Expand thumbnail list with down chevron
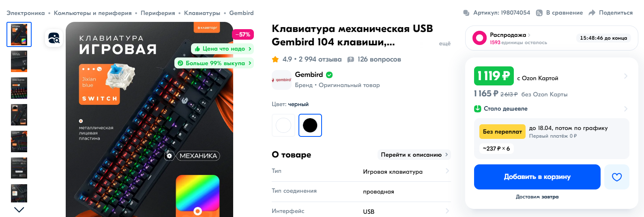 (x=19, y=210)
